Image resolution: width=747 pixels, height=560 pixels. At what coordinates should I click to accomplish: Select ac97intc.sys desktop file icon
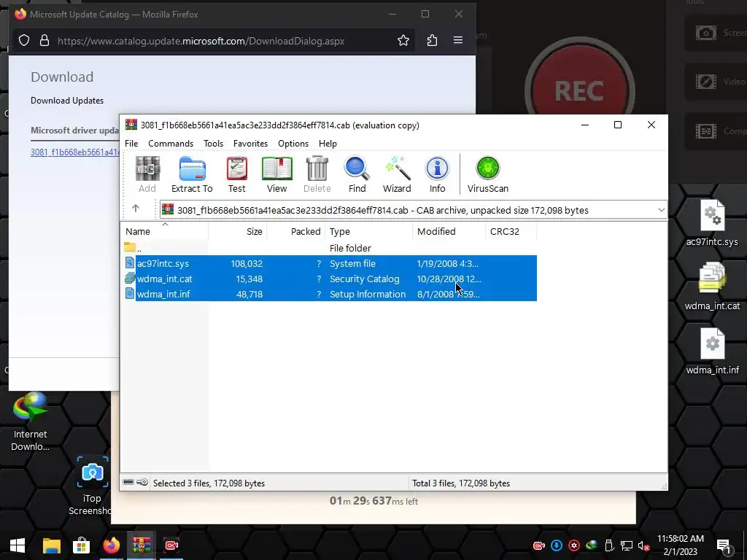712,223
